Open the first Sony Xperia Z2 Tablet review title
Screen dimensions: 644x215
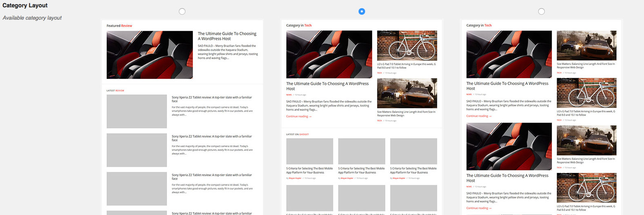(x=212, y=99)
